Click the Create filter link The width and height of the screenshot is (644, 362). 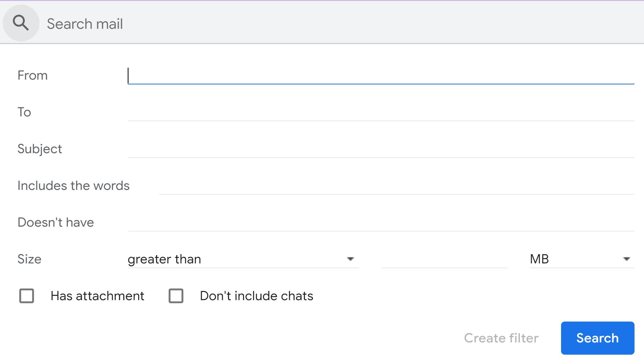(501, 338)
